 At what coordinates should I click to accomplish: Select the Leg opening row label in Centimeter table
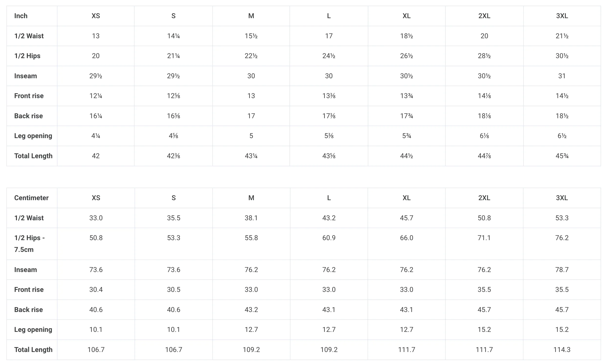point(33,330)
